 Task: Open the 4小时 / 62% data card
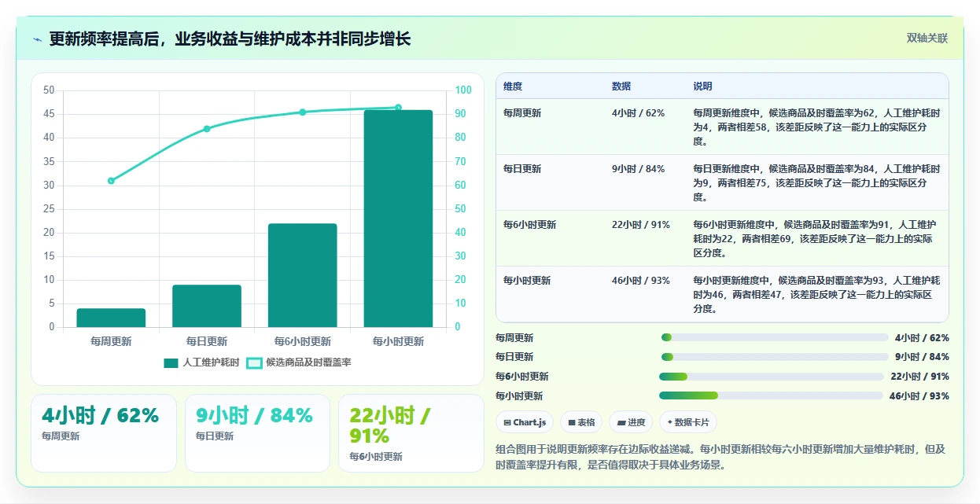click(104, 433)
